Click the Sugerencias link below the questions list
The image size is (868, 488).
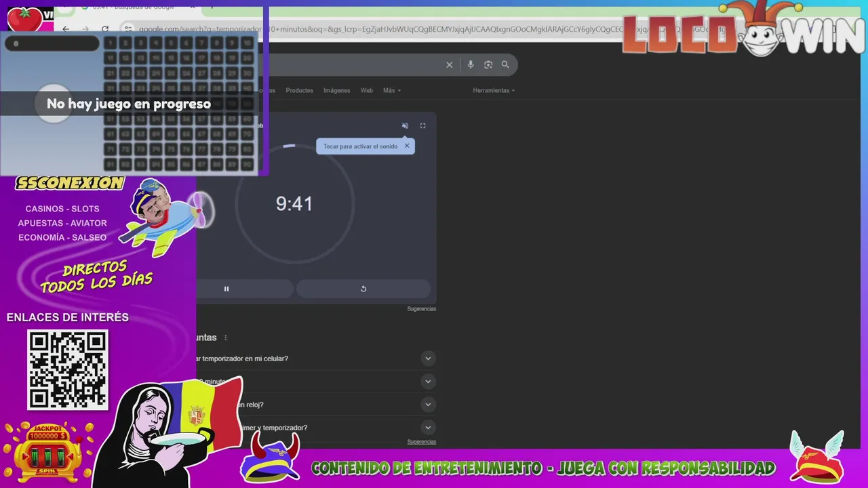421,442
